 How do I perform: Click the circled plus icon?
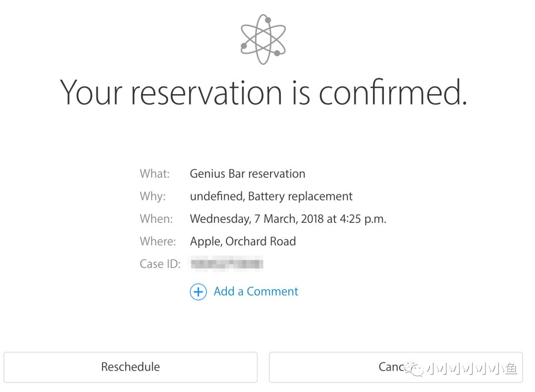coord(198,292)
